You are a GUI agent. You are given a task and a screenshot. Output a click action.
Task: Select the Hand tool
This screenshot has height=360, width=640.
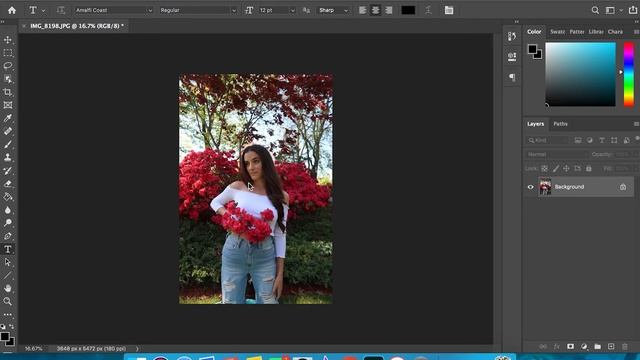[x=8, y=288]
